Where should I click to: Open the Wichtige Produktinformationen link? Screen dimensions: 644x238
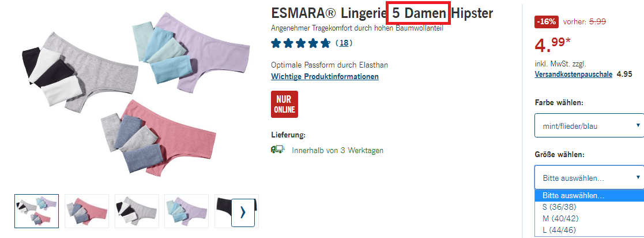coord(325,77)
